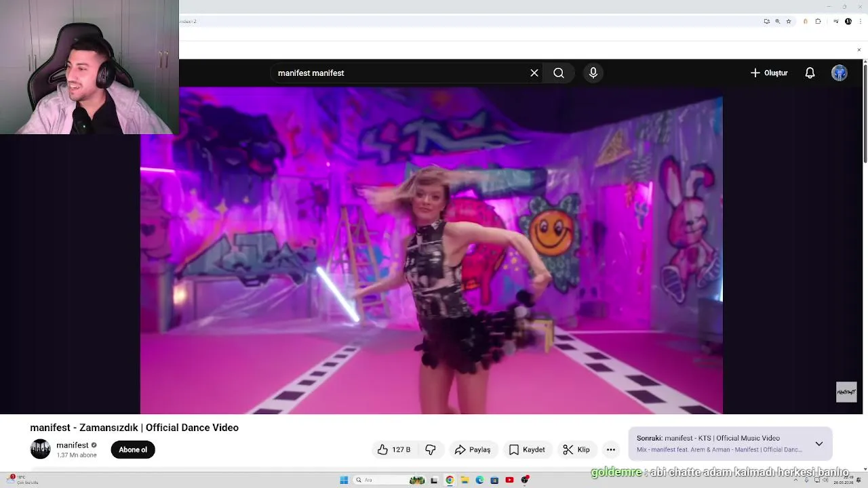The image size is (868, 488).
Task: Open Chrome media controls icon
Action: pos(836,21)
